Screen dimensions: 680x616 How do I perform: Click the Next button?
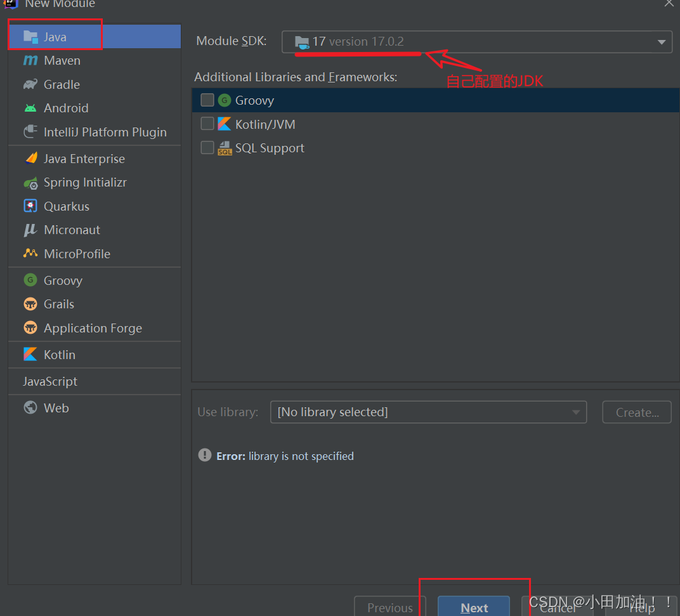click(474, 607)
